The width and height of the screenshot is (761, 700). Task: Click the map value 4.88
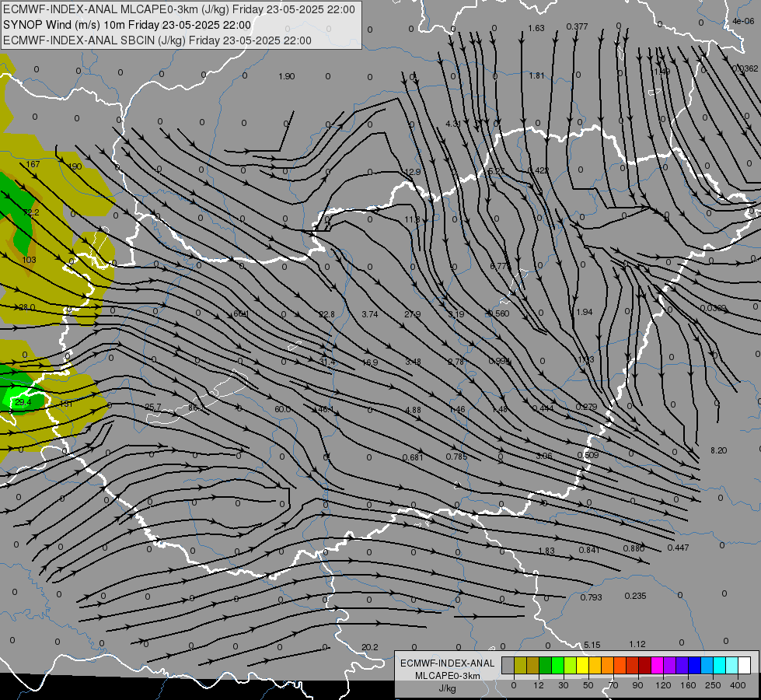pos(413,410)
